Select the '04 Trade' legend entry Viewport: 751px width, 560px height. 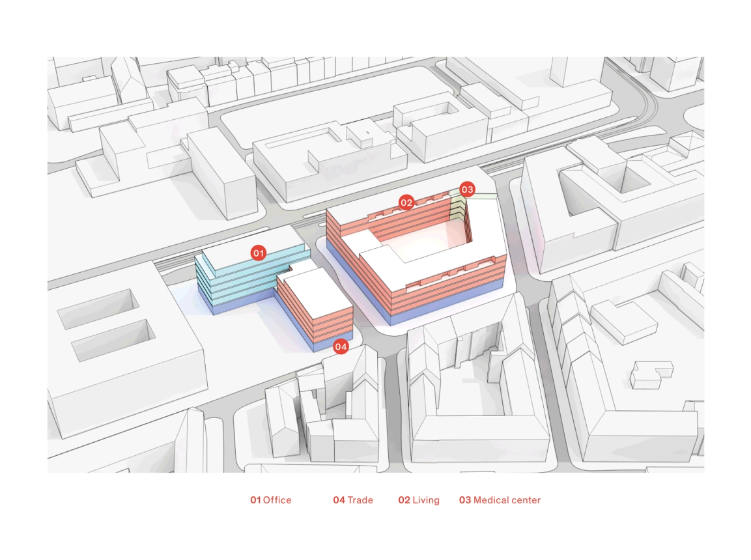pyautogui.click(x=353, y=500)
